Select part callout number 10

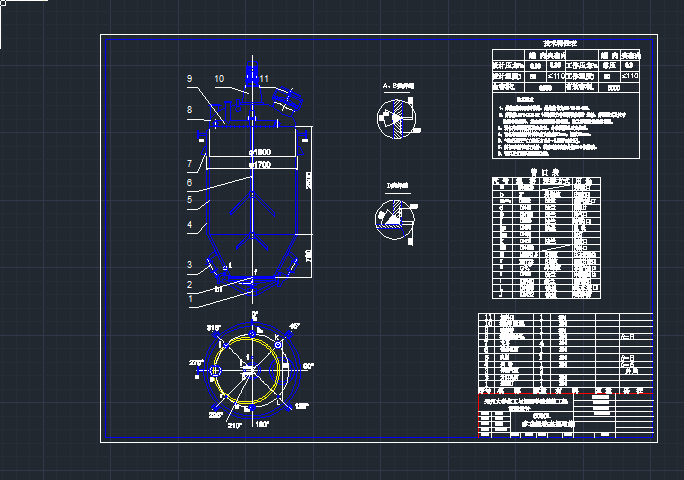point(219,79)
